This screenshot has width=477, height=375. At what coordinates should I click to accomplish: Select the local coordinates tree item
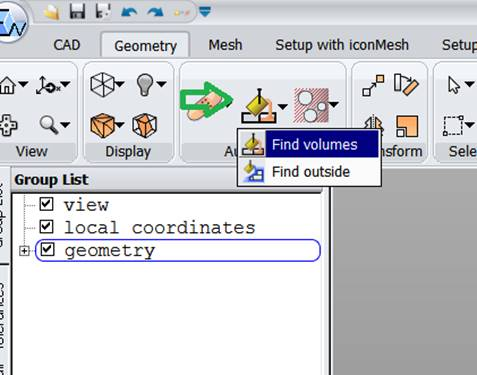(160, 227)
